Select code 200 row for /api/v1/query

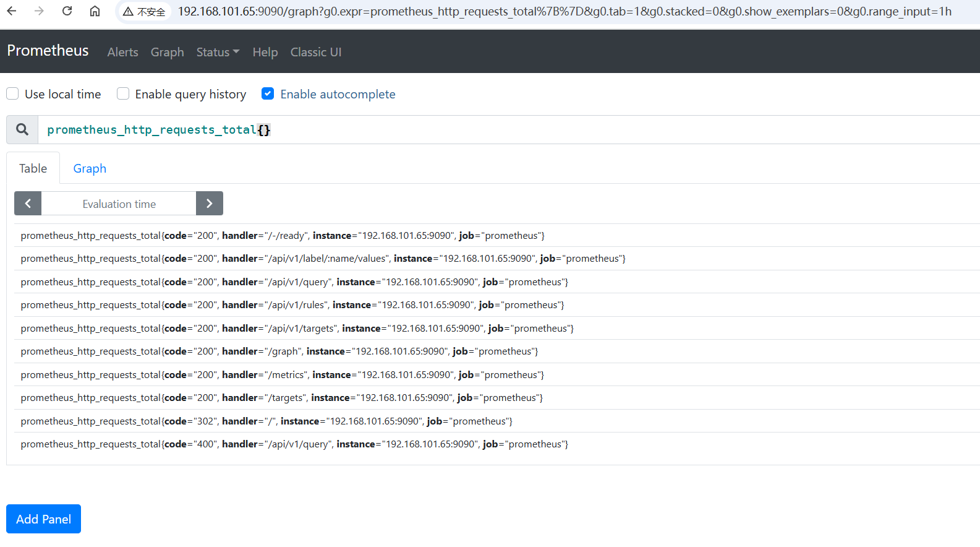[x=497, y=282]
